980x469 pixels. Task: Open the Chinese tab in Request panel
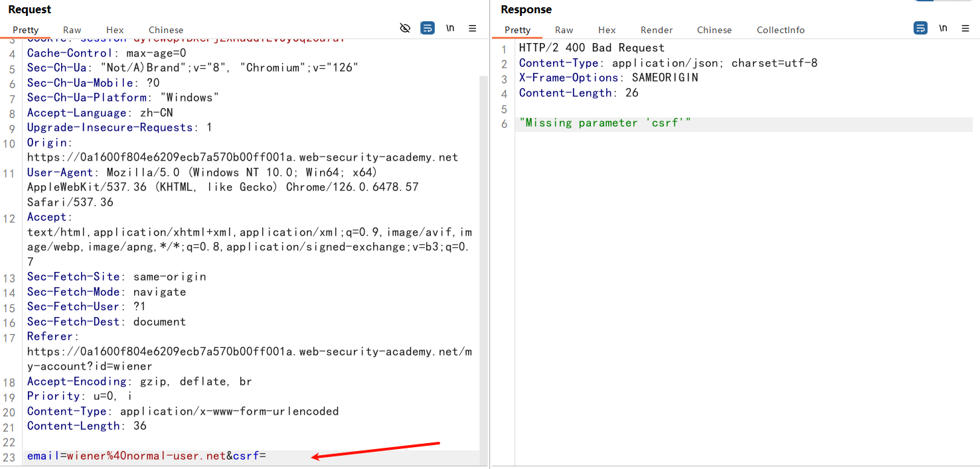point(166,30)
